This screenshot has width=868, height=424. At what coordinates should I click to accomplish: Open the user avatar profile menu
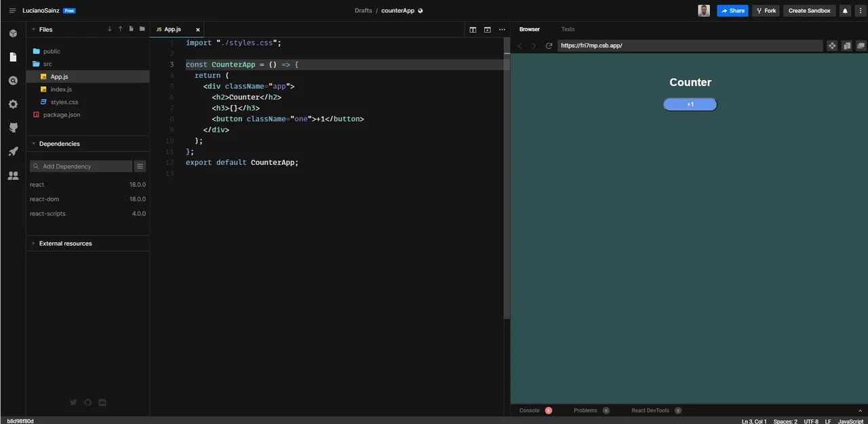(705, 11)
